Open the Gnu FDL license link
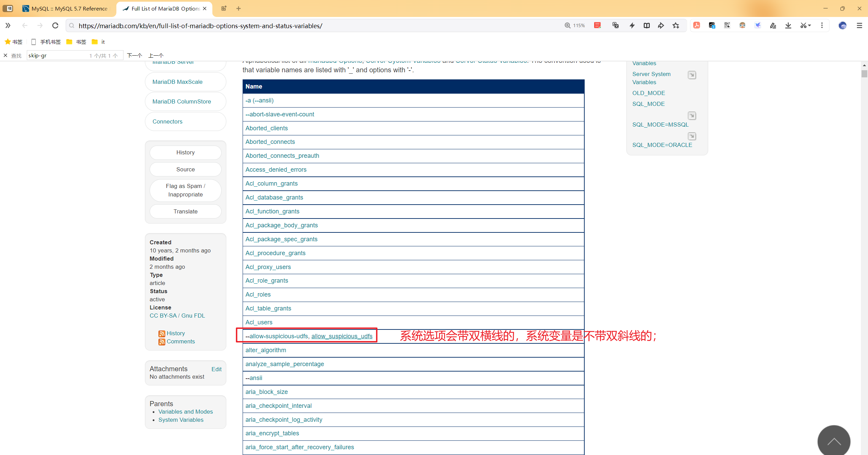The height and width of the screenshot is (455, 868). (193, 316)
